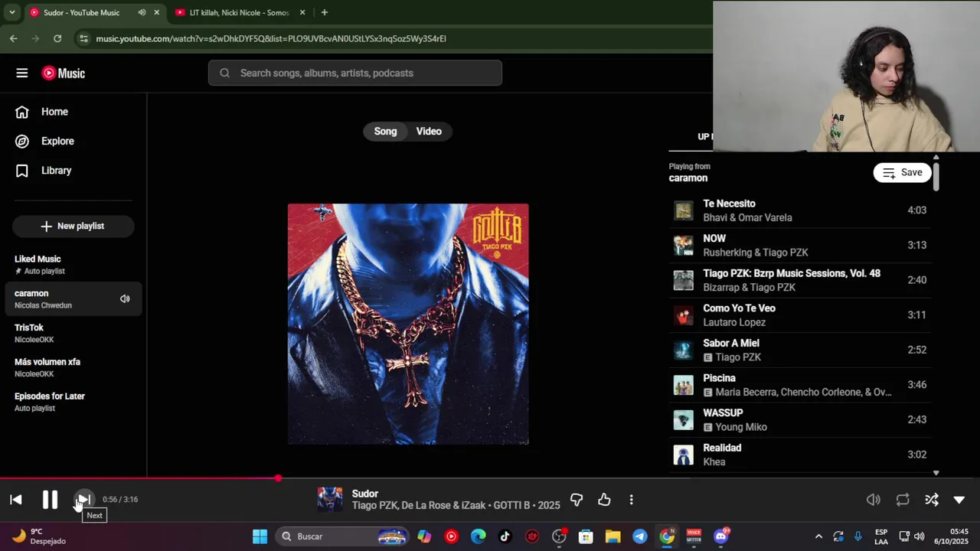Screen dimensions: 980x551
Task: Open Discord from the taskbar
Action: click(721, 536)
